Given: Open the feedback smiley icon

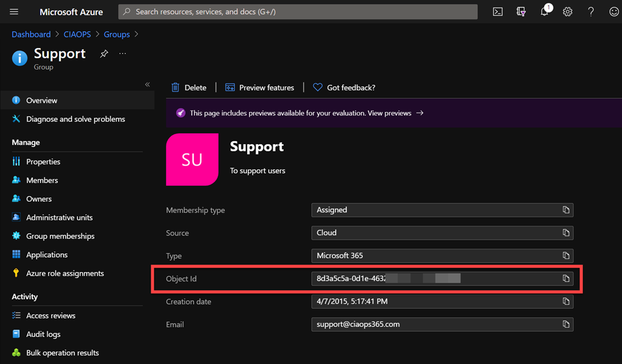Looking at the screenshot, I should 613,12.
